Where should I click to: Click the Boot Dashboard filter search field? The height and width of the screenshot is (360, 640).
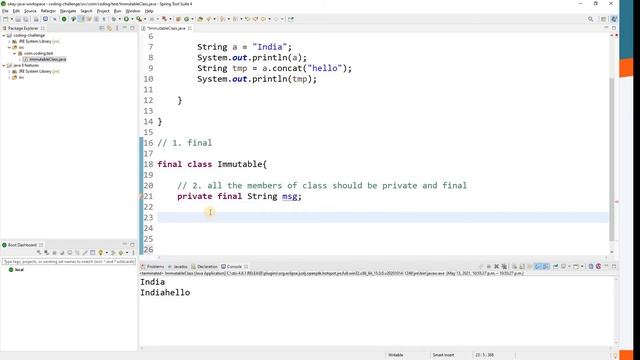point(69,262)
